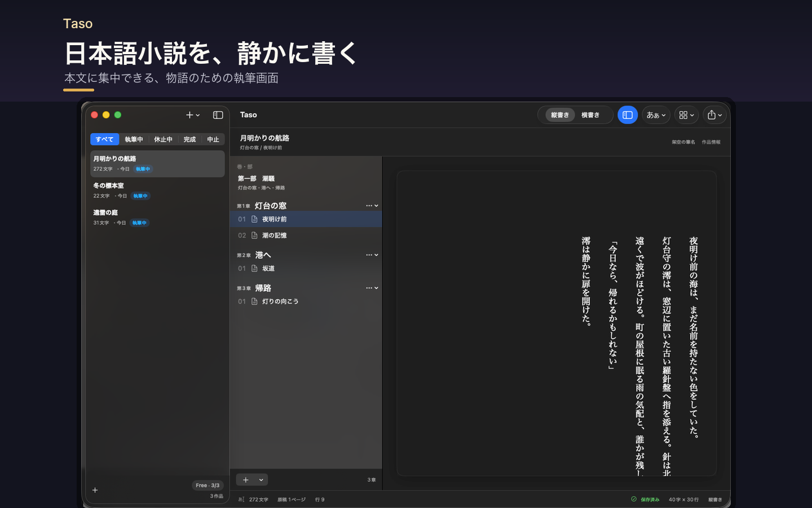Select the scene 坂道

(306, 269)
